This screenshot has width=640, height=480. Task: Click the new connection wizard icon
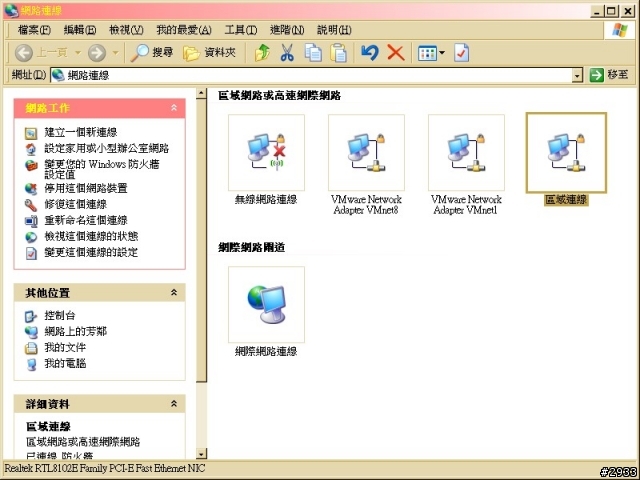tap(31, 133)
